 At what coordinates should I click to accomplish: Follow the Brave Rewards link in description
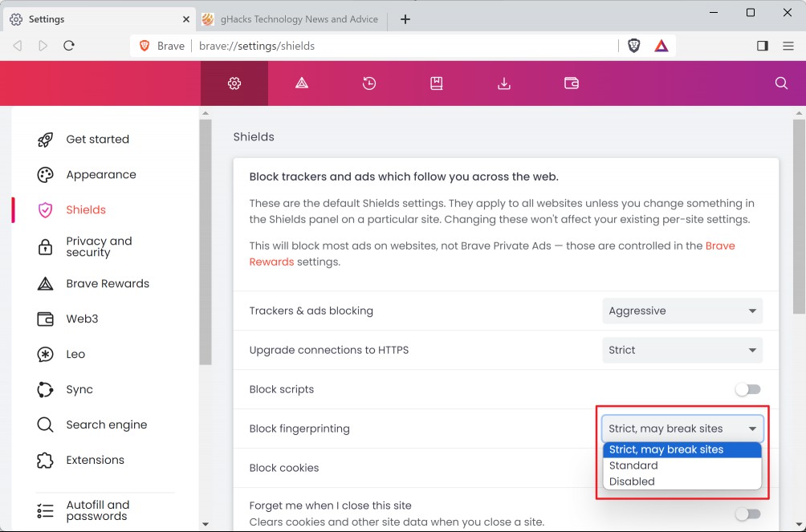[492, 254]
